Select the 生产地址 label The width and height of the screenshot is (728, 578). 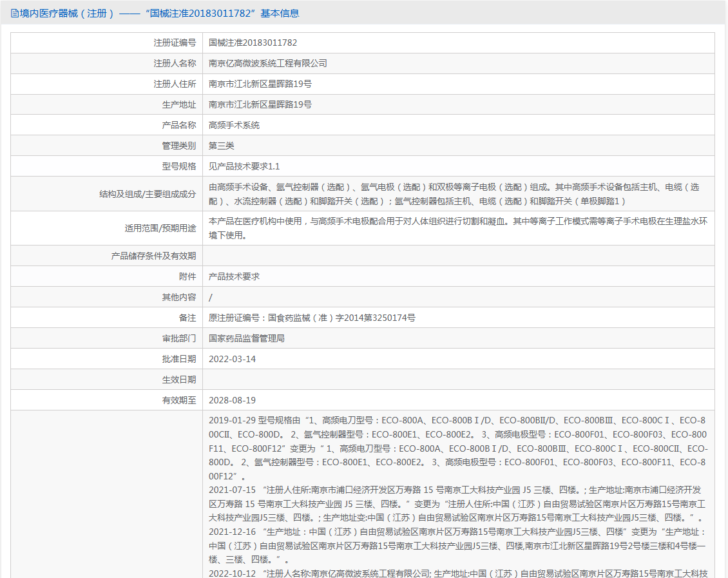point(179,105)
